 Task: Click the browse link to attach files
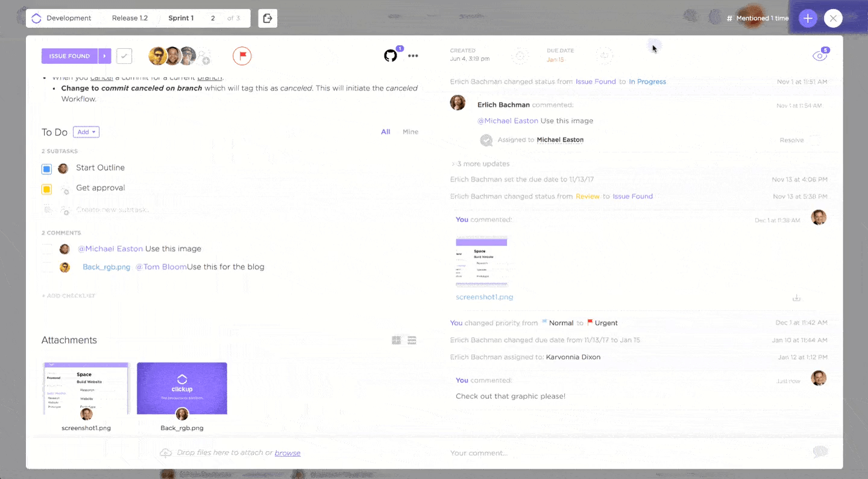[x=288, y=453]
